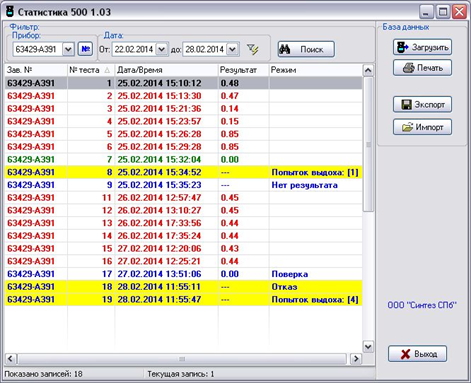Minimize the Статистика 500 window
The height and width of the screenshot is (383, 471).
click(426, 12)
